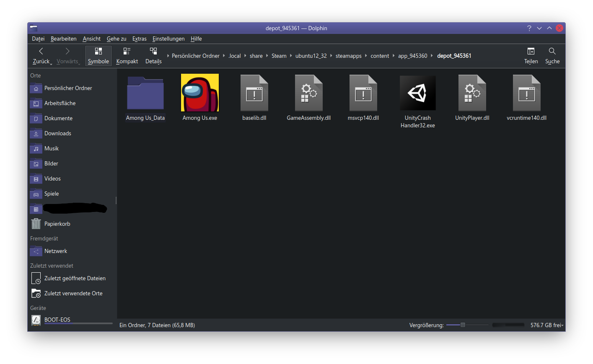Open the Extras menu
Viewport: 593px width, 364px height.
pyautogui.click(x=140, y=39)
